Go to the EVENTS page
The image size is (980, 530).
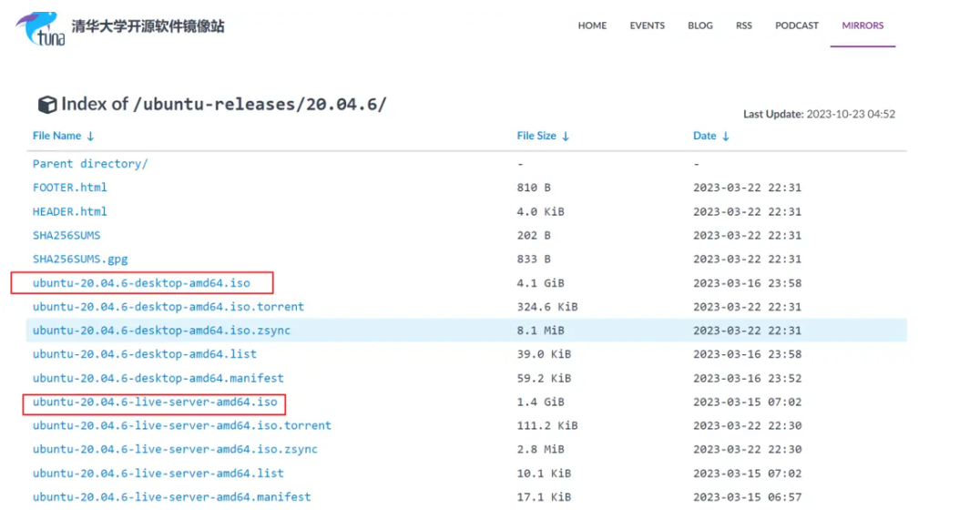click(647, 25)
